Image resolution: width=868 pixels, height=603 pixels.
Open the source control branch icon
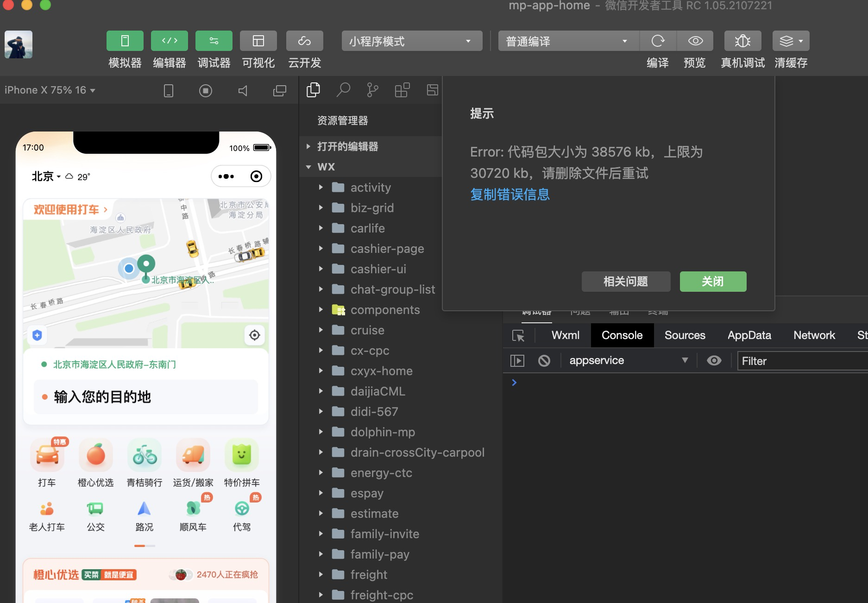click(372, 90)
